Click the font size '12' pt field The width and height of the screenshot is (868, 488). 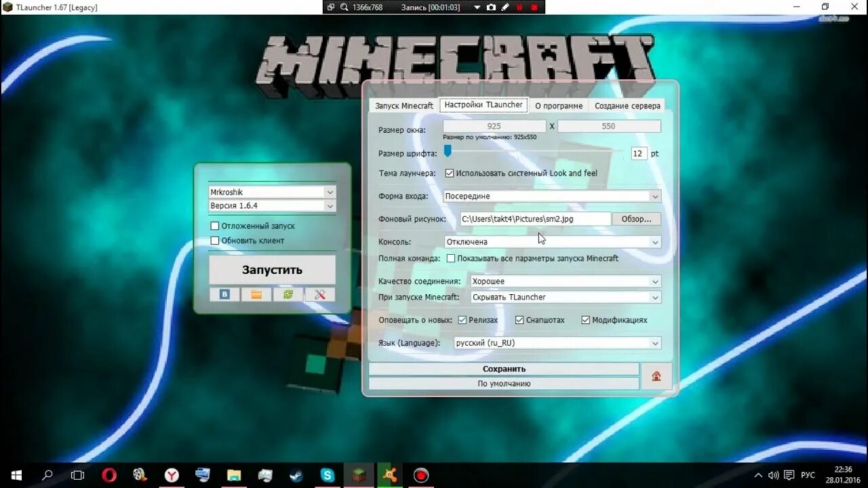[x=638, y=154]
